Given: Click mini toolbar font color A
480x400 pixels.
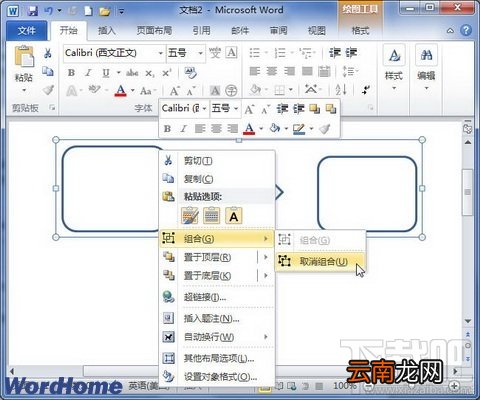Looking at the screenshot, I should 249,128.
